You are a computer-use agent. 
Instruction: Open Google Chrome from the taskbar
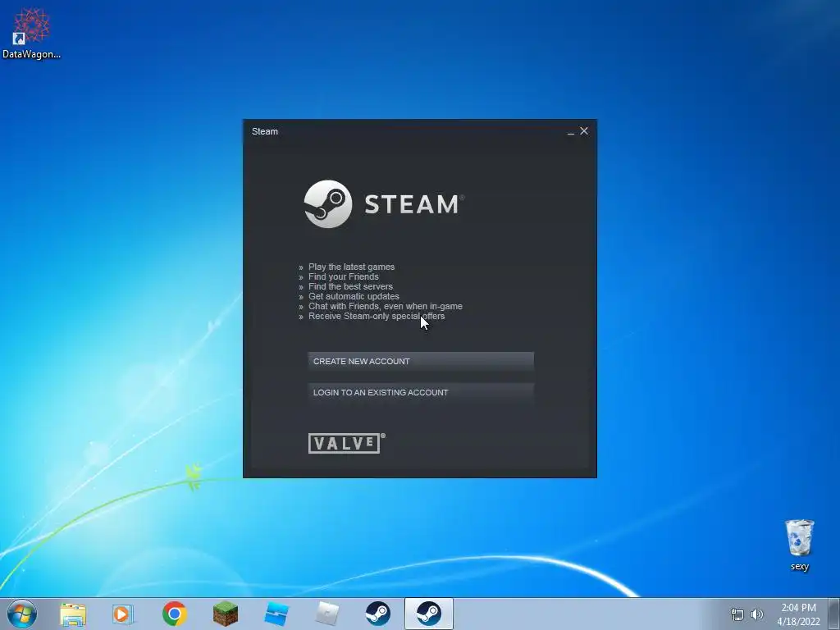coord(174,614)
